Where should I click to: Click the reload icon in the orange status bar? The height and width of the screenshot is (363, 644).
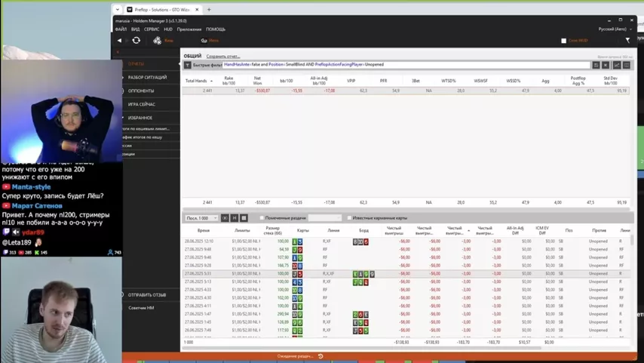(320, 356)
